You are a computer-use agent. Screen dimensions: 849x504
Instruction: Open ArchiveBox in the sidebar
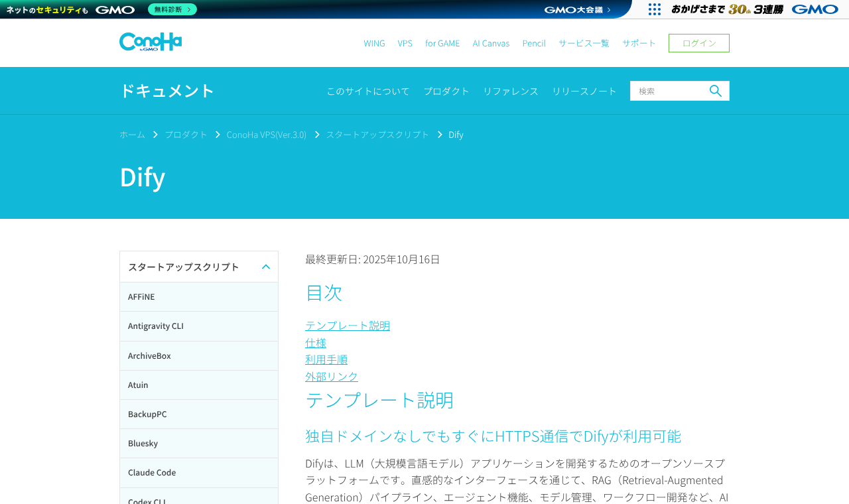click(199, 355)
